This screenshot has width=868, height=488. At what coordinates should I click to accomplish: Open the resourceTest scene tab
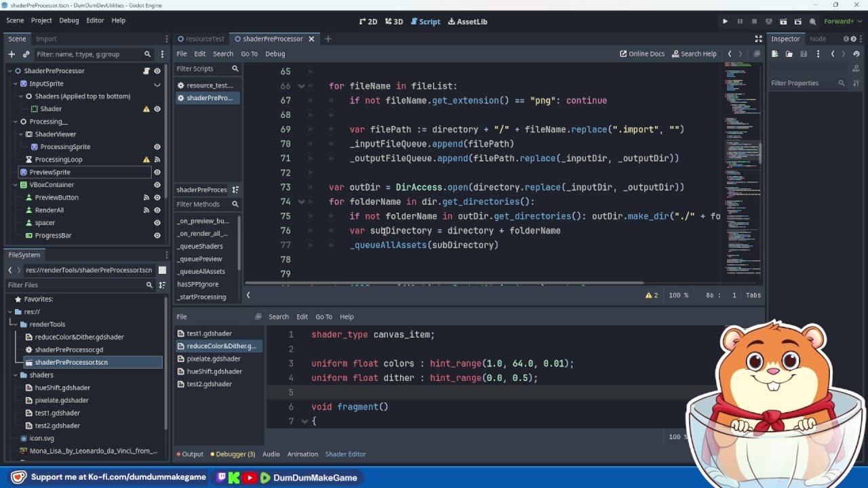point(201,39)
